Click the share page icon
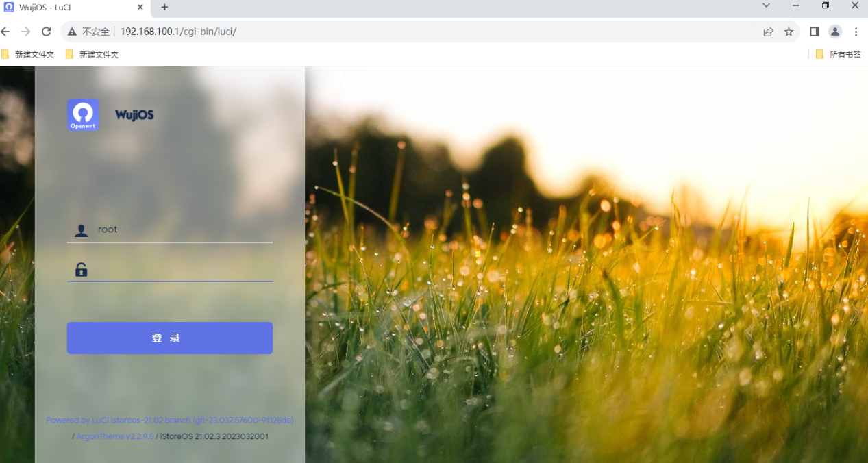Image resolution: width=868 pixels, height=463 pixels. point(768,32)
